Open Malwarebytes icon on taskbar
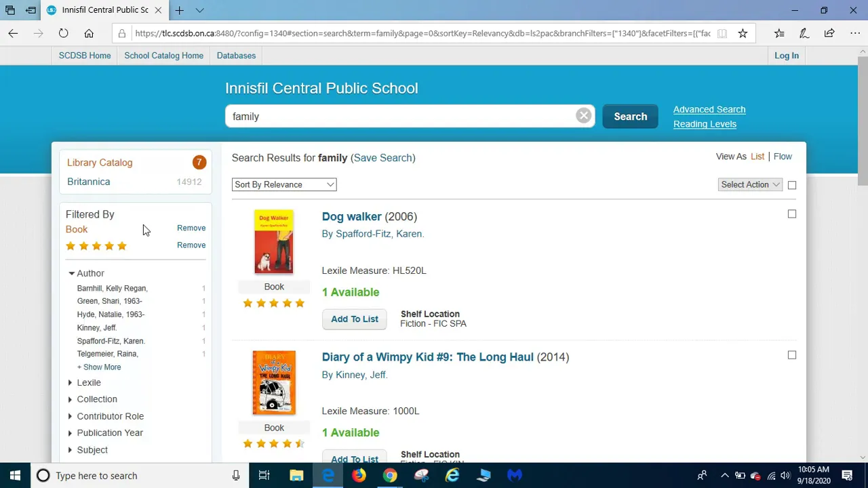The height and width of the screenshot is (488, 868). 515,476
